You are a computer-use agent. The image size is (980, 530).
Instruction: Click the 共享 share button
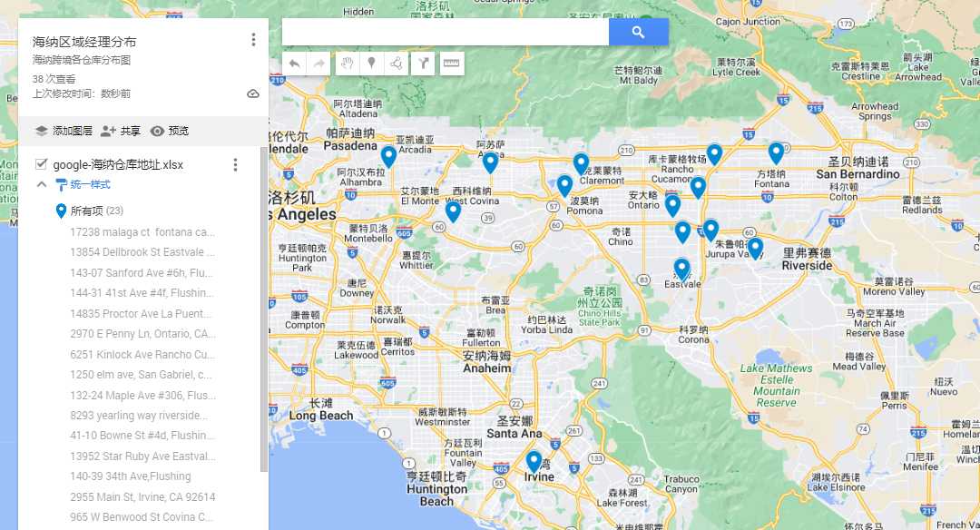tap(121, 131)
